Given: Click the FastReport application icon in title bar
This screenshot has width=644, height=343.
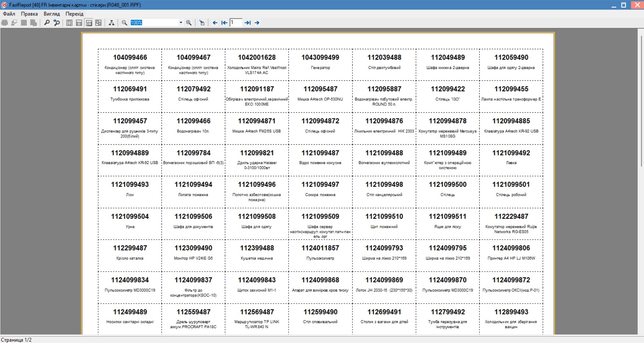Looking at the screenshot, I should tap(4, 5).
